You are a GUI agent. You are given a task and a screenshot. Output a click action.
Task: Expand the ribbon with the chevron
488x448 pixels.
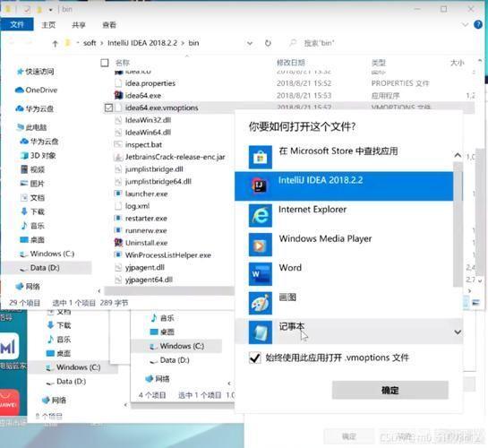[465, 24]
